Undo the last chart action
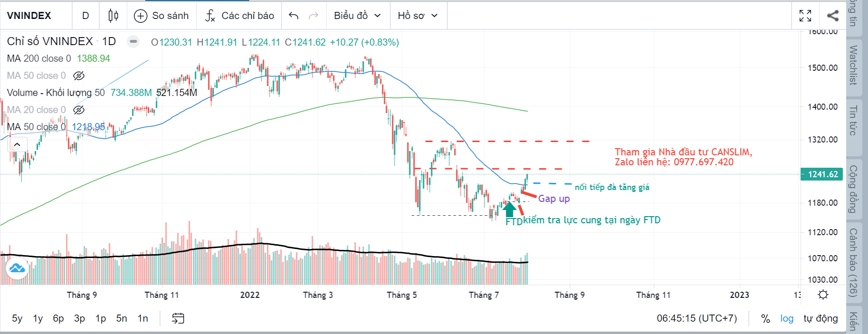Image resolution: width=868 pixels, height=334 pixels. 293,16
